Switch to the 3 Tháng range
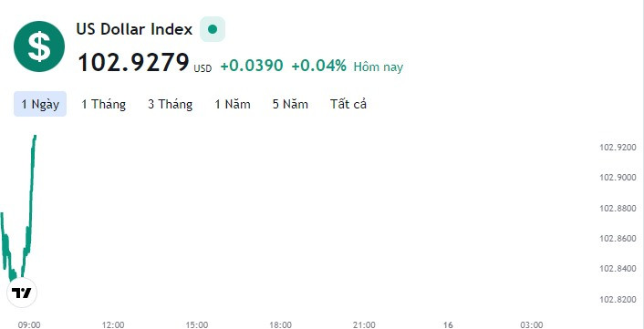Viewport: 644px width, 329px height. click(170, 104)
